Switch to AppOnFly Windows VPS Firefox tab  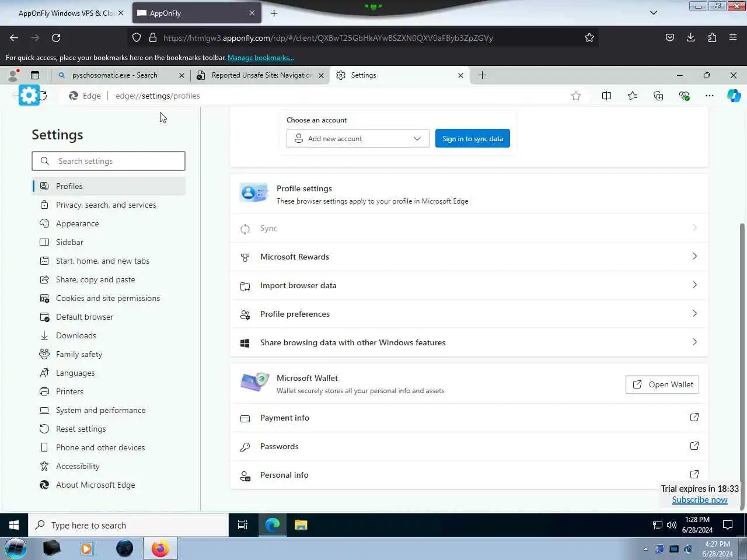(65, 13)
